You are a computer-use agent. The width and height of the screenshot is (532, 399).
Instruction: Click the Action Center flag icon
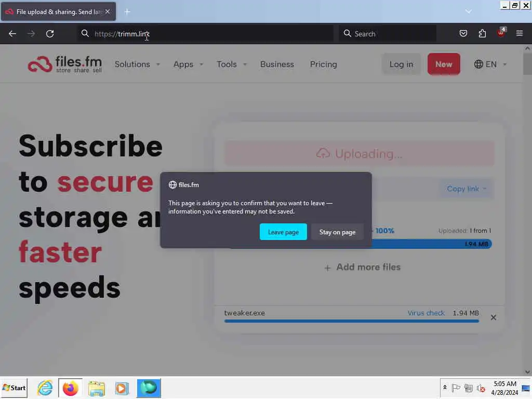point(456,388)
